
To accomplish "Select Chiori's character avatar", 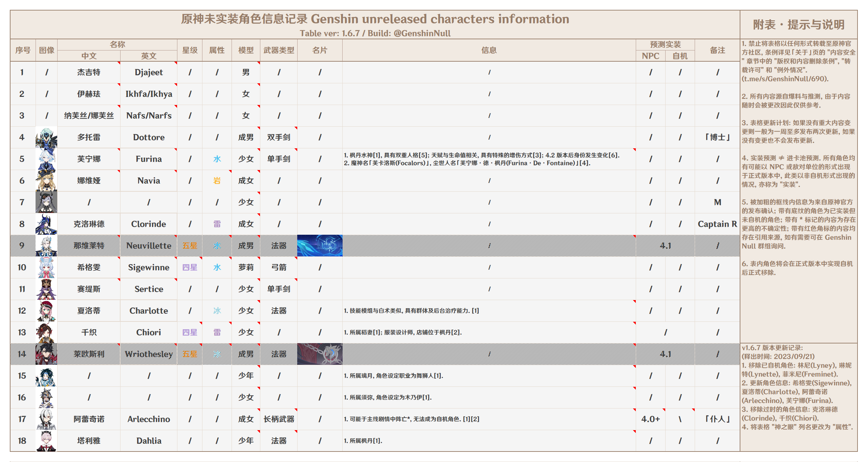I will coord(47,332).
